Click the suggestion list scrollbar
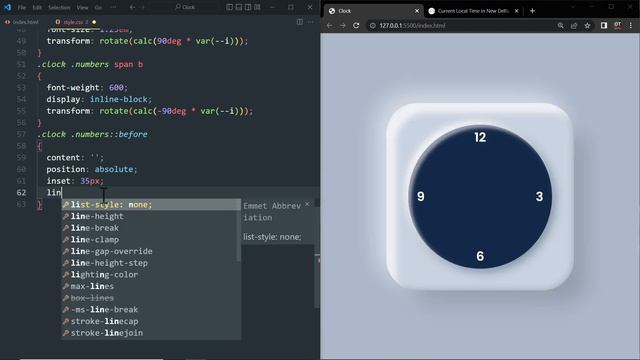Image resolution: width=640 pixels, height=360 pixels. [238, 230]
